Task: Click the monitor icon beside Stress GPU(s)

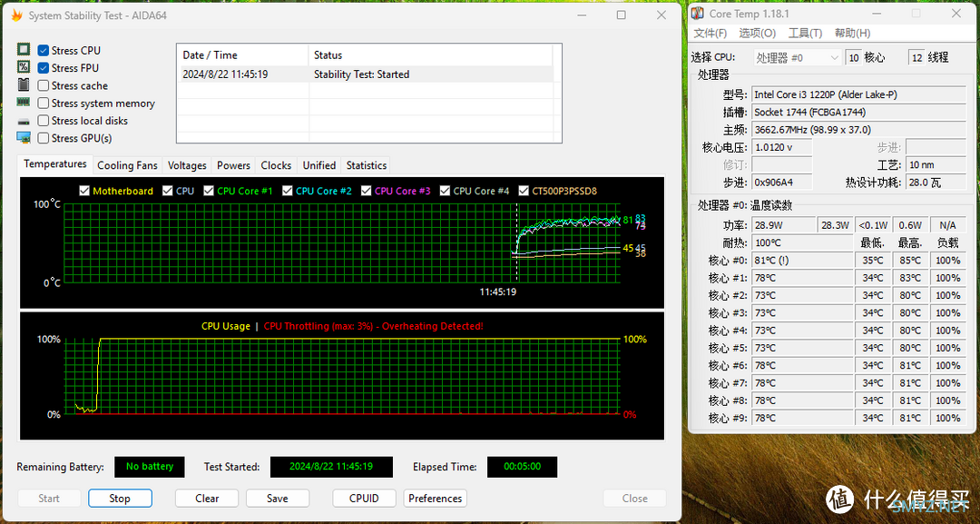Action: (24, 137)
